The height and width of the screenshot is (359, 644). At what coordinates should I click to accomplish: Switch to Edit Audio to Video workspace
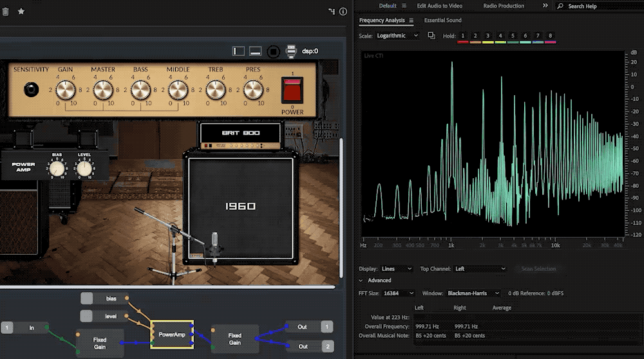(x=439, y=6)
